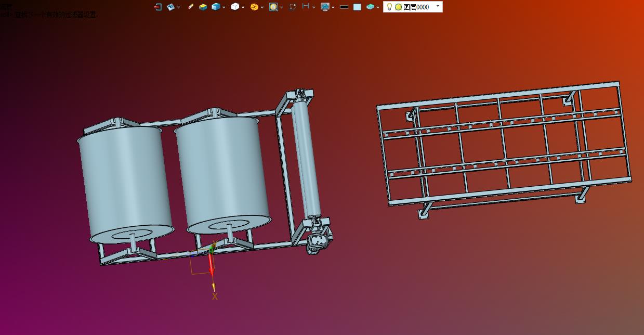The width and height of the screenshot is (644, 335).
Task: Click the orange polygon mesh icon
Action: point(254,7)
